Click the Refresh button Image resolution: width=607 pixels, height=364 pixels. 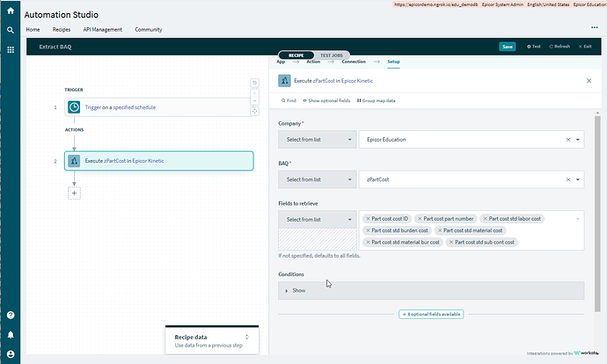[x=559, y=47]
